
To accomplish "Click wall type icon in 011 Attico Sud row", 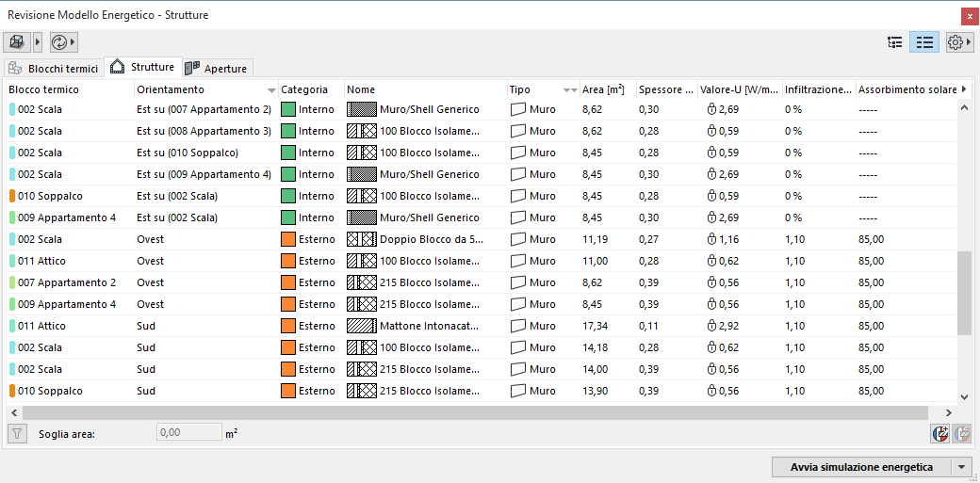I will click(518, 326).
